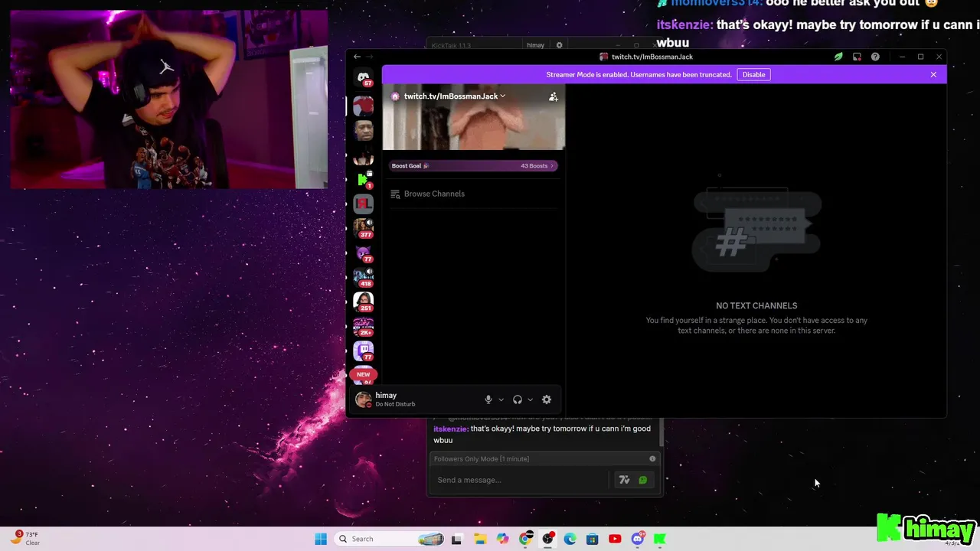Open Task View on taskbar

point(457,539)
